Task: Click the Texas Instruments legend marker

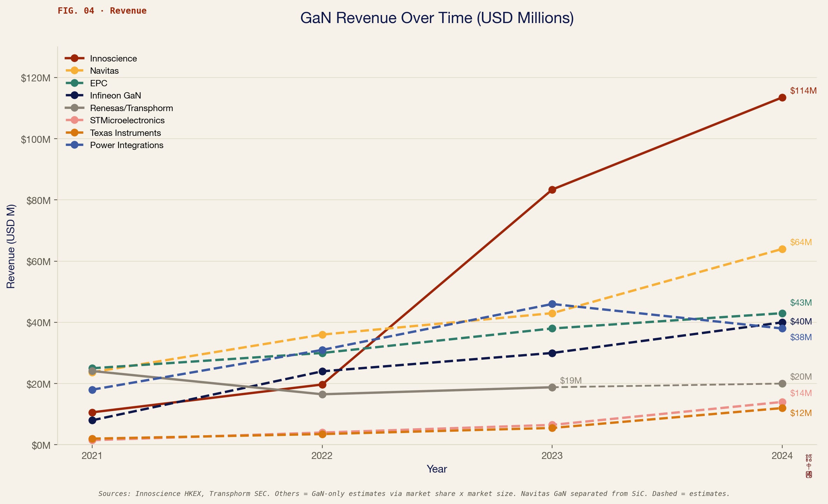Action: point(74,133)
